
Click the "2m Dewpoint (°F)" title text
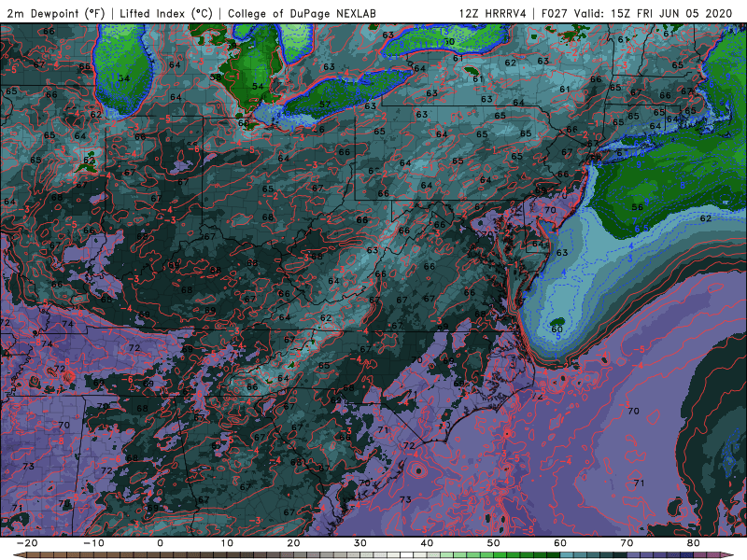click(x=55, y=13)
